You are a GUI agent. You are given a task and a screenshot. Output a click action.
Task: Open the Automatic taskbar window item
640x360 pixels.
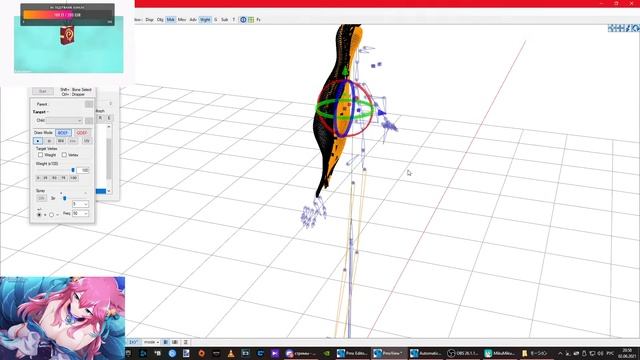pyautogui.click(x=426, y=353)
